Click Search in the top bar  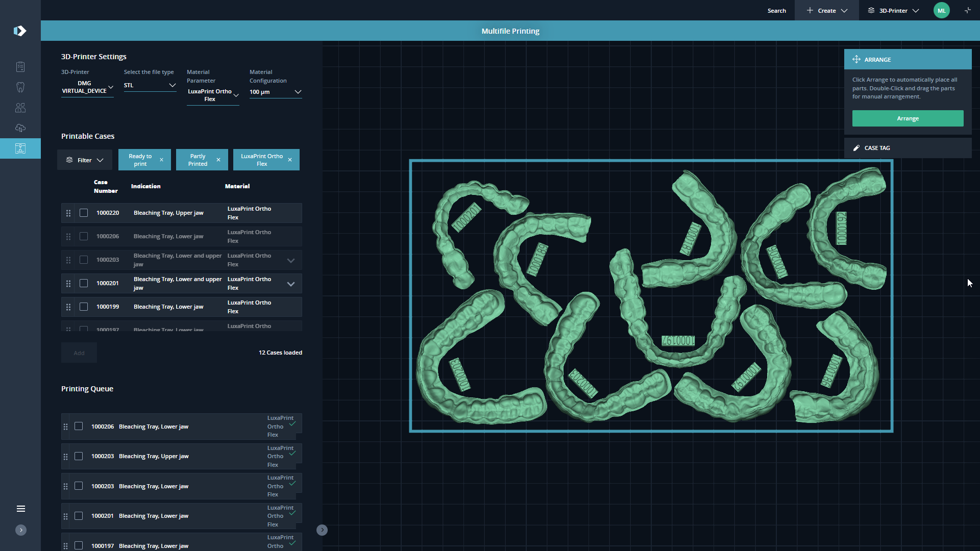(x=776, y=11)
